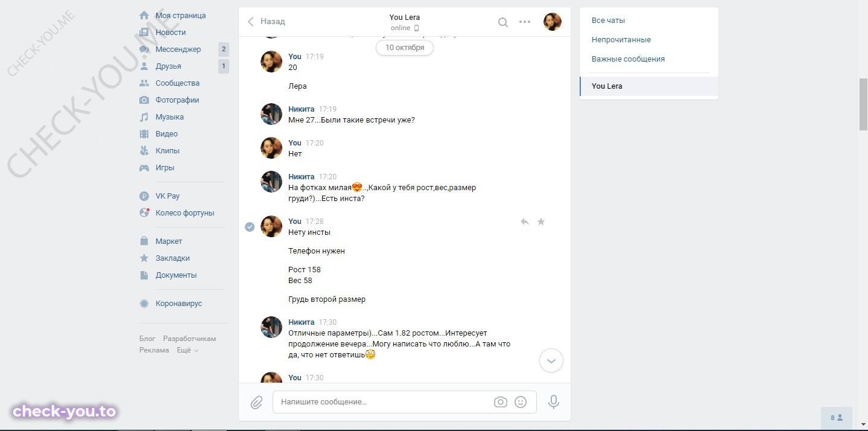
Task: Select Непрочитанные filter
Action: pos(621,39)
